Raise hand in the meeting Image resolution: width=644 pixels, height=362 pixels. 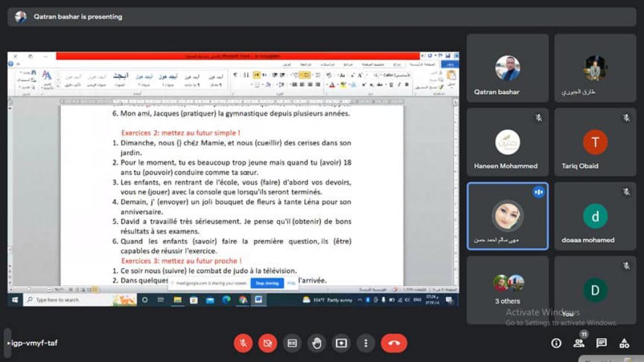click(x=316, y=343)
